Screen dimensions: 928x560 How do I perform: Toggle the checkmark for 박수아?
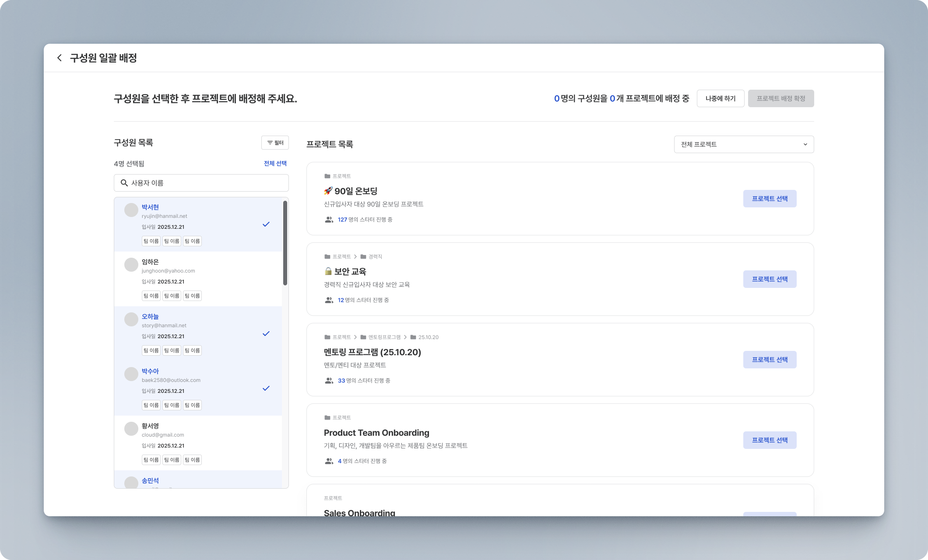[266, 388]
